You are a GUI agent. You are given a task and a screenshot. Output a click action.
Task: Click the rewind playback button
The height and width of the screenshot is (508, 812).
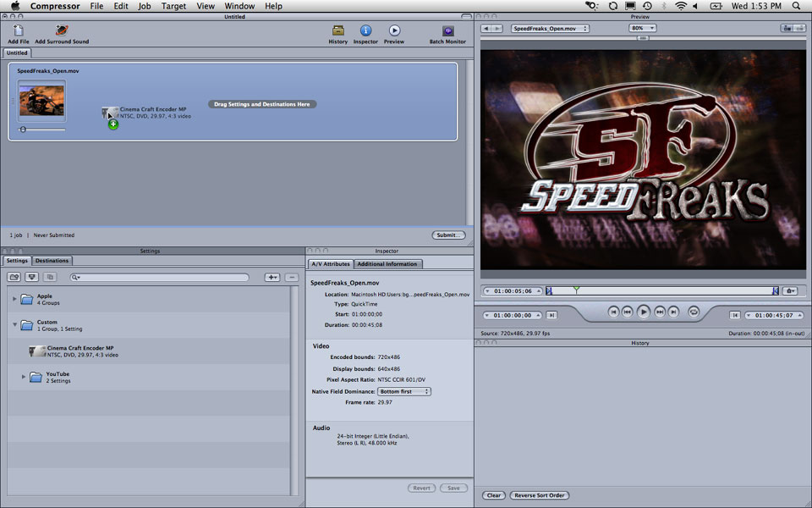(x=627, y=312)
